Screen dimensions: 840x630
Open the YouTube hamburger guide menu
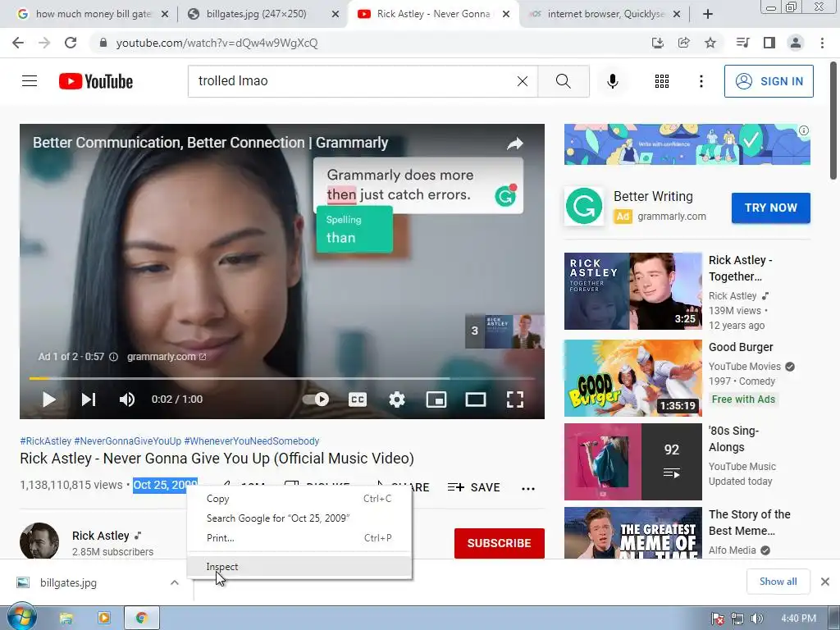pyautogui.click(x=30, y=81)
